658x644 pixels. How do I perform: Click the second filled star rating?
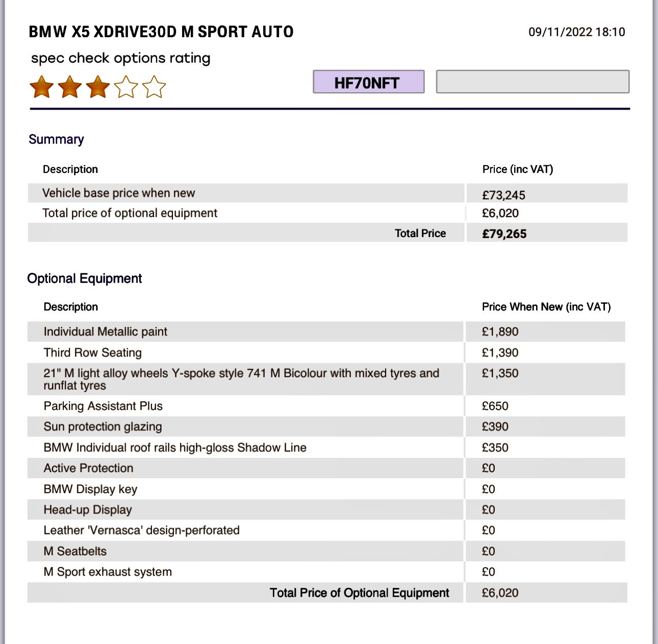[x=70, y=87]
